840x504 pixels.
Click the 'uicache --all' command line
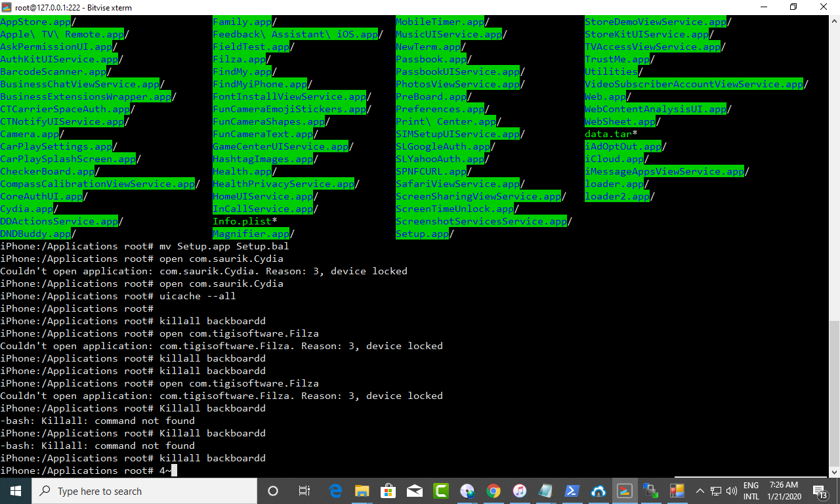pos(118,296)
